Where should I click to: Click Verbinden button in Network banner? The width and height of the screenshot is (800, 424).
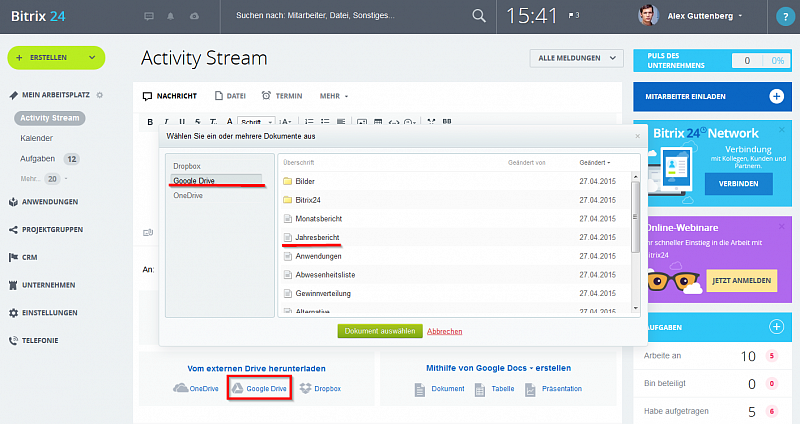[x=738, y=184]
